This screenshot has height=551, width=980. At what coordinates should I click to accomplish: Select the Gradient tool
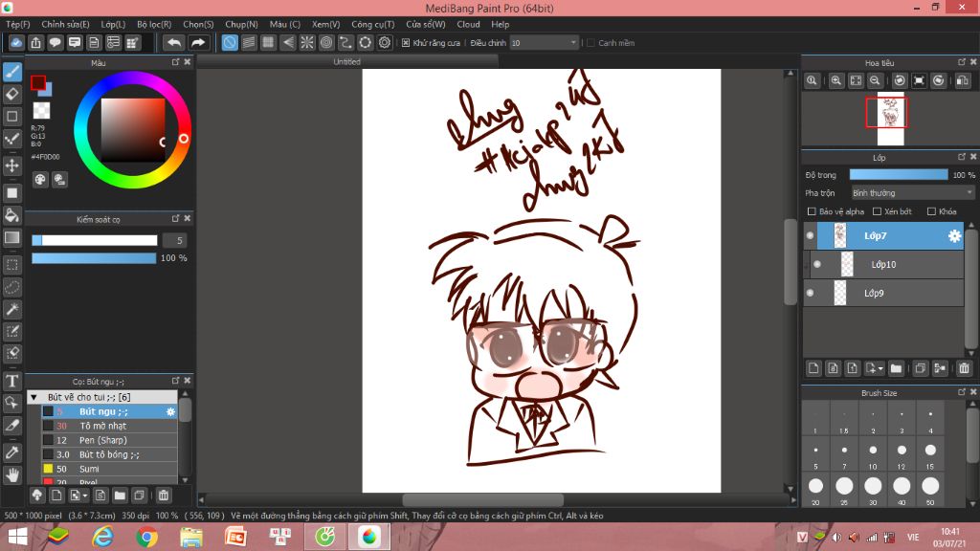pos(11,237)
